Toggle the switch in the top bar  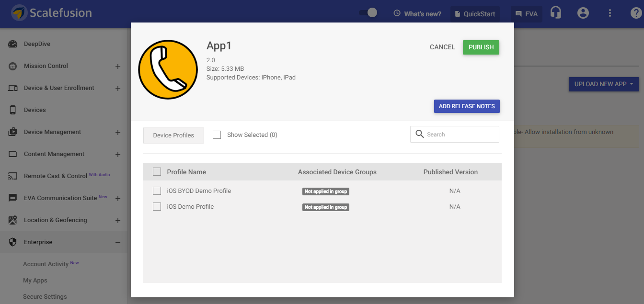(x=368, y=13)
